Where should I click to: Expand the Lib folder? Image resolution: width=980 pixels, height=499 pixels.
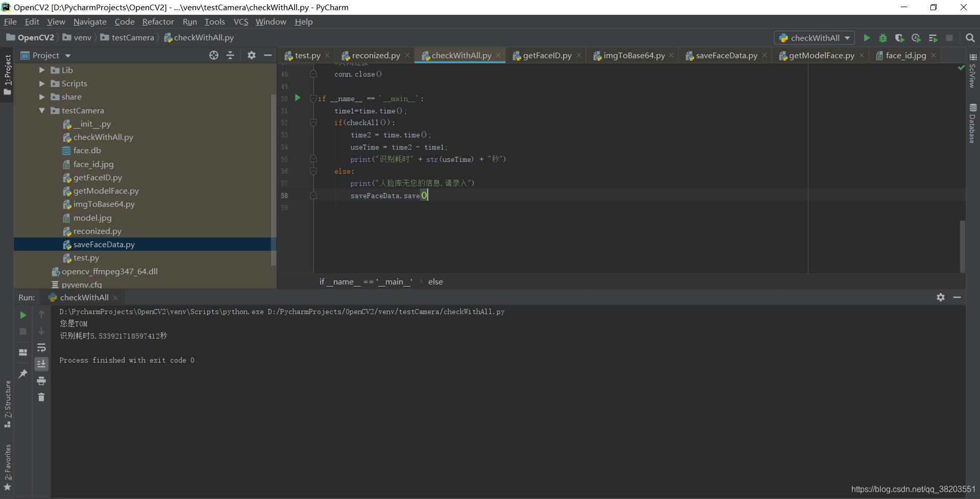click(42, 70)
